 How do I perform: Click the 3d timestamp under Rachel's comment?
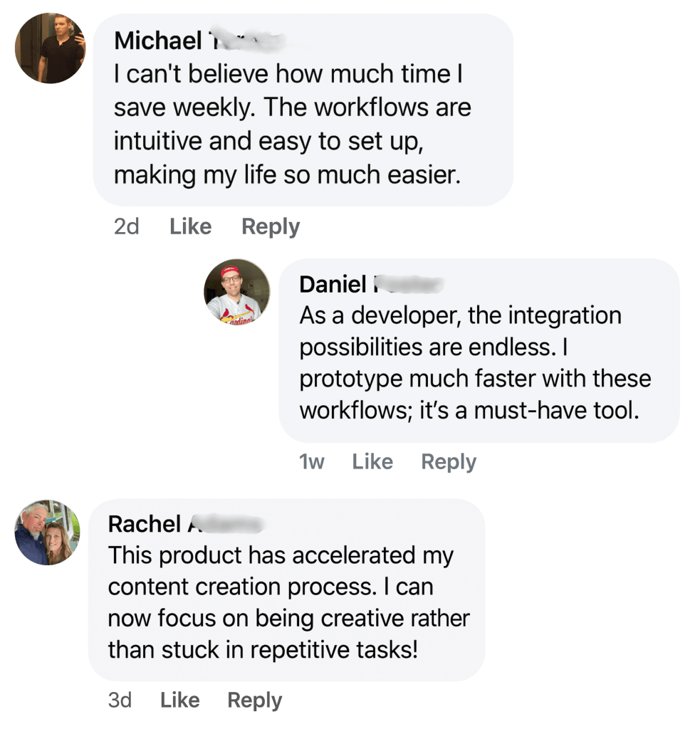pyautogui.click(x=120, y=700)
